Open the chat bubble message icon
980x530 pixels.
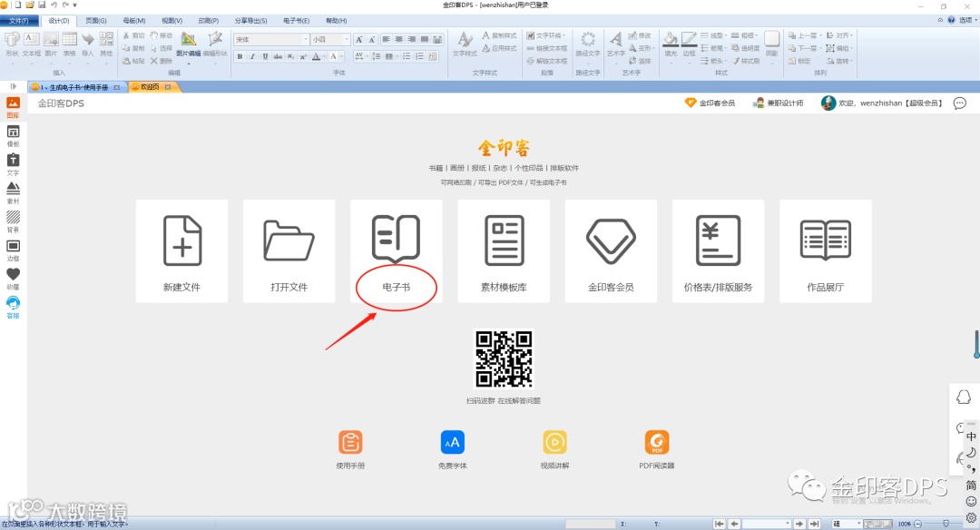tap(960, 103)
